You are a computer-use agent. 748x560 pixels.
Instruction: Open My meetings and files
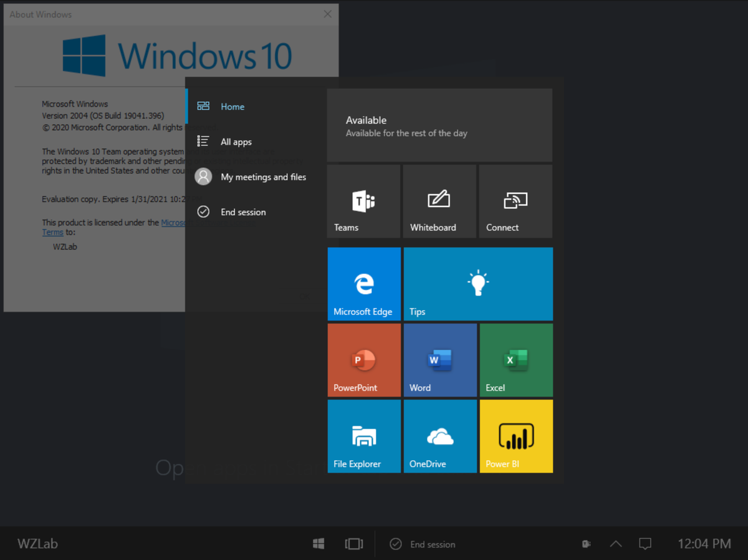coord(256,176)
